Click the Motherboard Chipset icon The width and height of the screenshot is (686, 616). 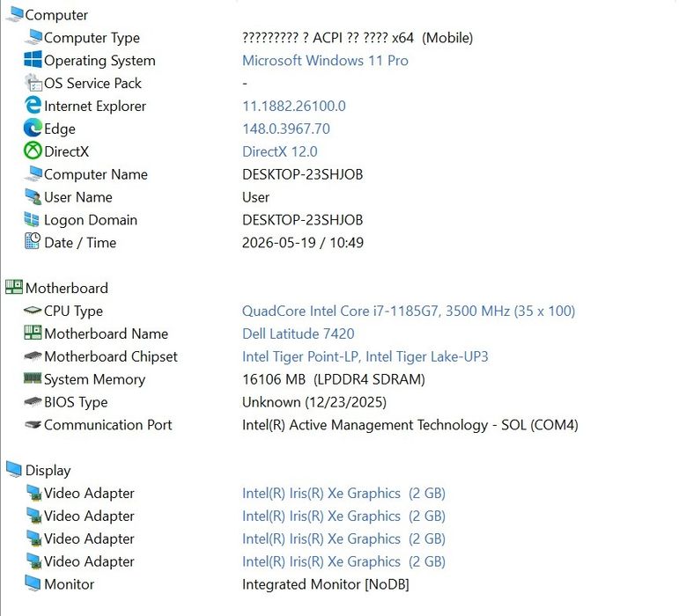[33, 356]
